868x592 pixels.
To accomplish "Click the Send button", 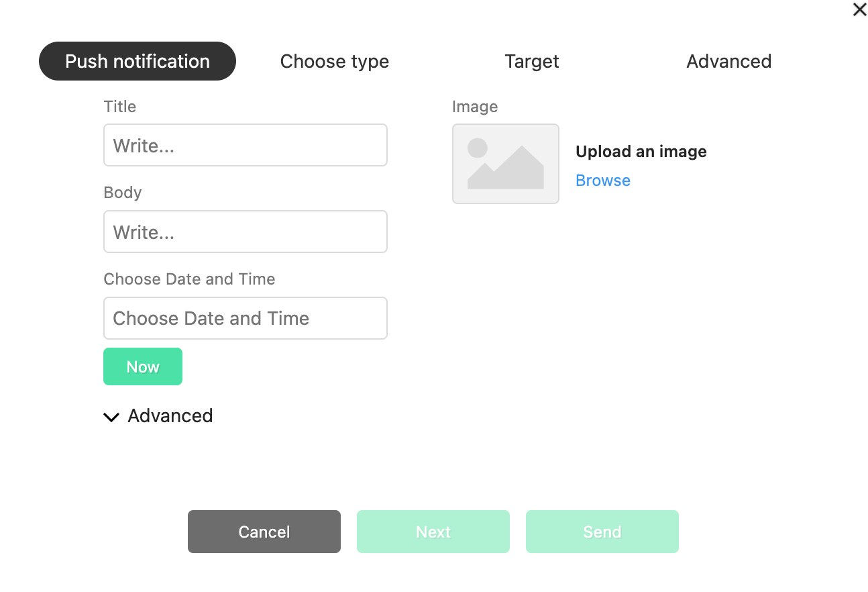I will (x=602, y=532).
